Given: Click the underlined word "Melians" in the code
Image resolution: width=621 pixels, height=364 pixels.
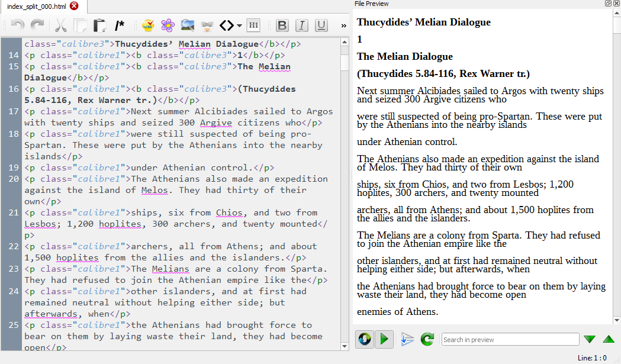Looking at the screenshot, I should (170, 269).
